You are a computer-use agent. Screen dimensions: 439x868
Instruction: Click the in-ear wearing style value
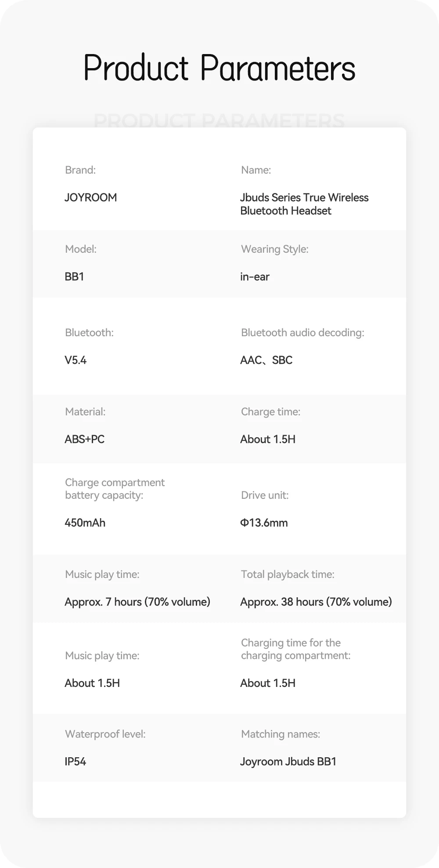[x=255, y=277]
